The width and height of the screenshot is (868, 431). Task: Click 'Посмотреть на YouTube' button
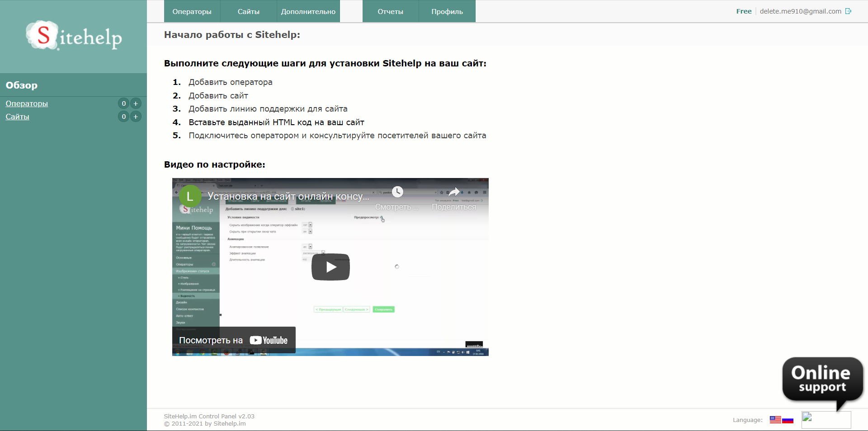click(x=234, y=340)
